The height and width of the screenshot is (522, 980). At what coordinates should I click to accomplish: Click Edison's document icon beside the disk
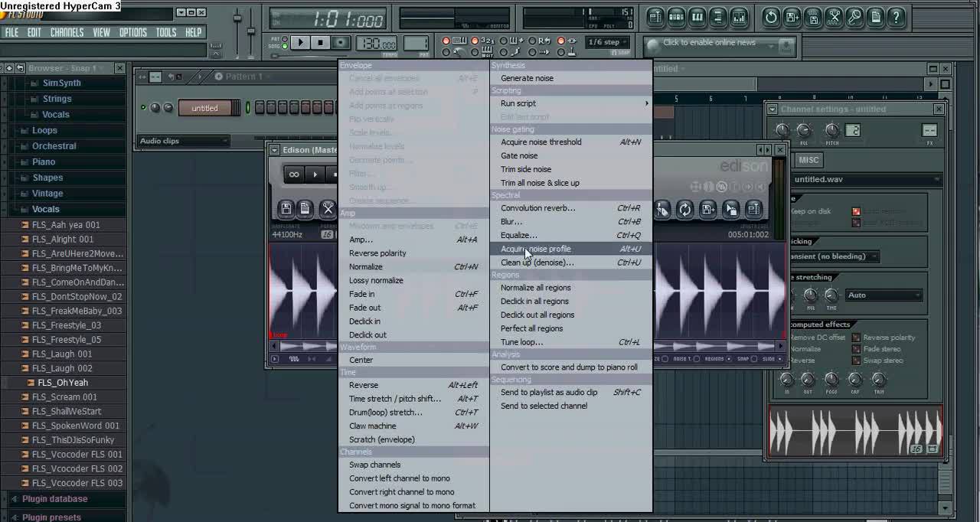click(x=305, y=208)
